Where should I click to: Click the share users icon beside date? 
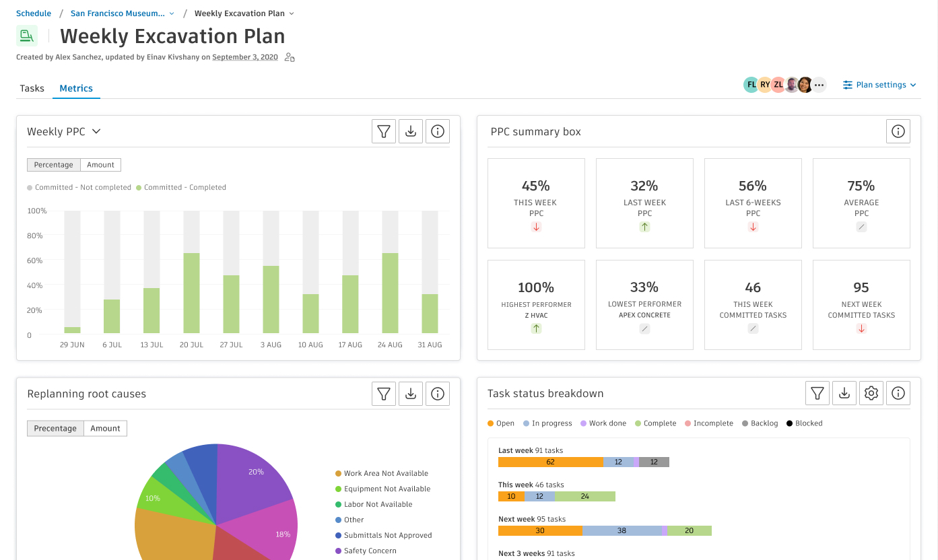click(x=290, y=57)
